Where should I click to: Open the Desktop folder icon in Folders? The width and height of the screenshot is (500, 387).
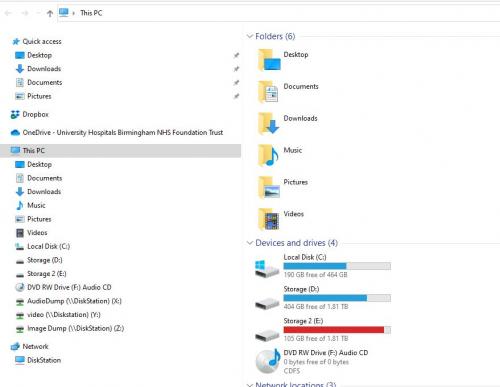269,60
